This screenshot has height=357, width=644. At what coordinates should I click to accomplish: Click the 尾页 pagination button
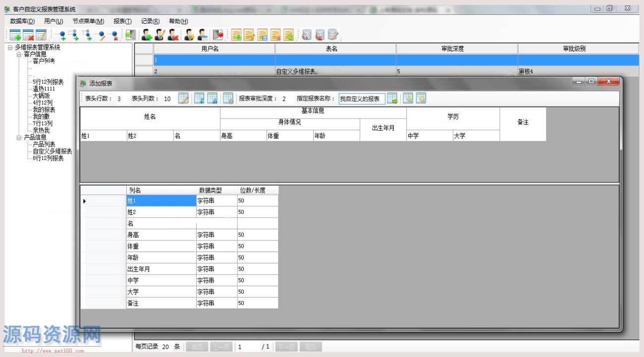[310, 347]
